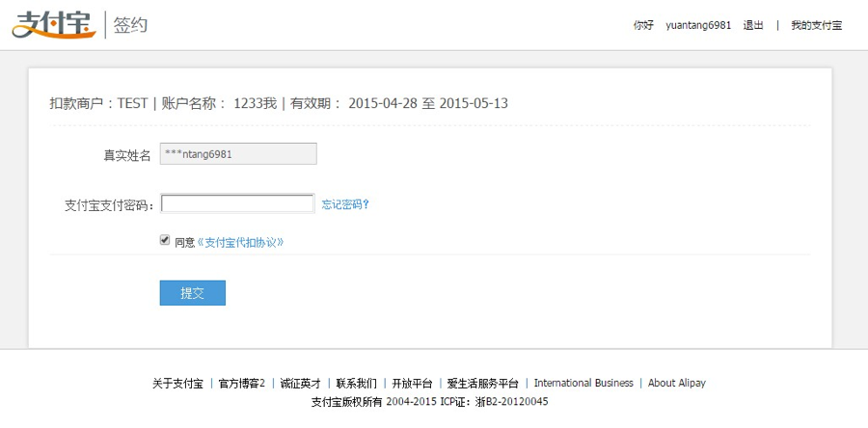Open the 忘记密码? link
The image size is (868, 428).
coord(345,204)
